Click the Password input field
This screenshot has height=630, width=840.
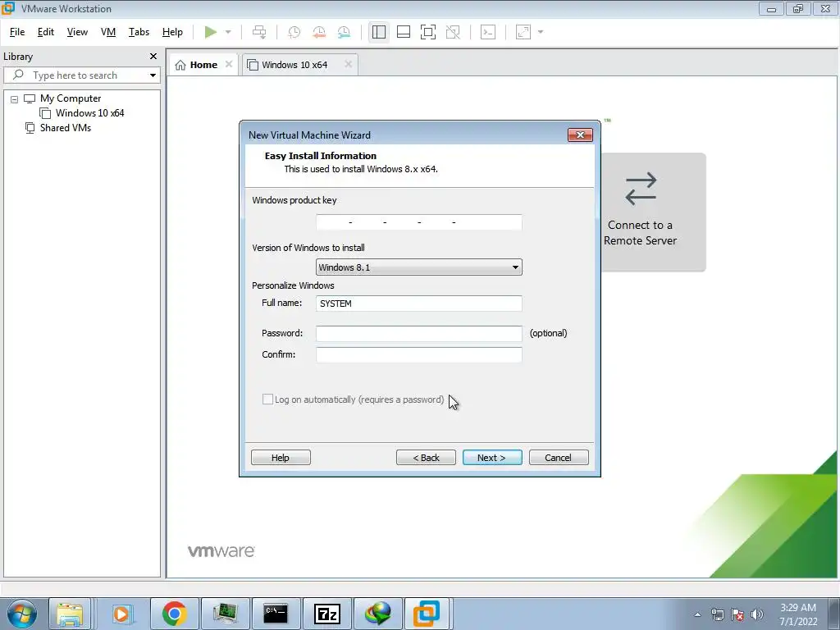(x=419, y=333)
